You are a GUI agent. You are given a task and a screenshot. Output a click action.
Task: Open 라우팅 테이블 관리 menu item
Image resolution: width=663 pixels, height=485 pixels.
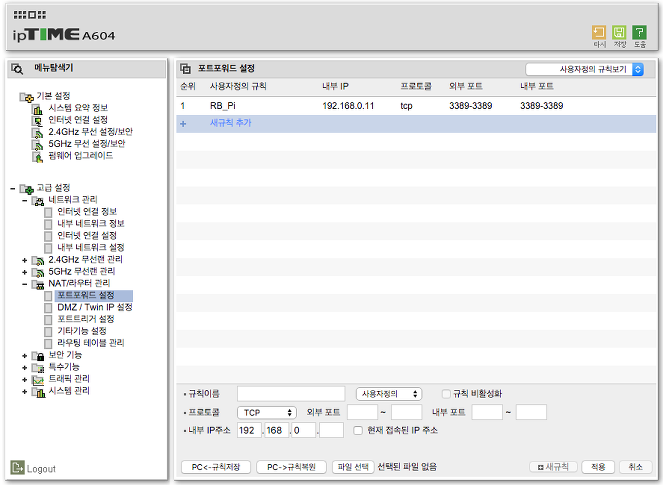point(91,343)
